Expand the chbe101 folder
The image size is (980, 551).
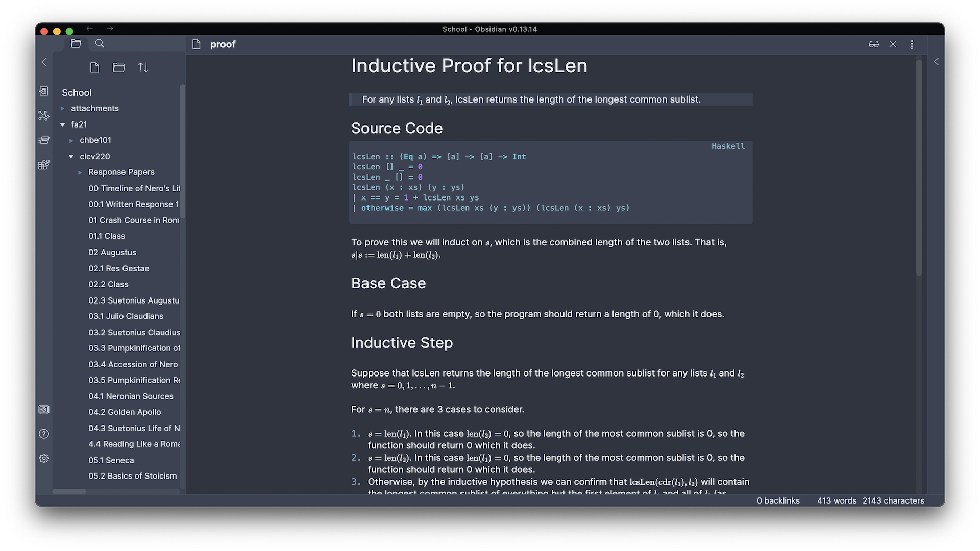pos(71,140)
